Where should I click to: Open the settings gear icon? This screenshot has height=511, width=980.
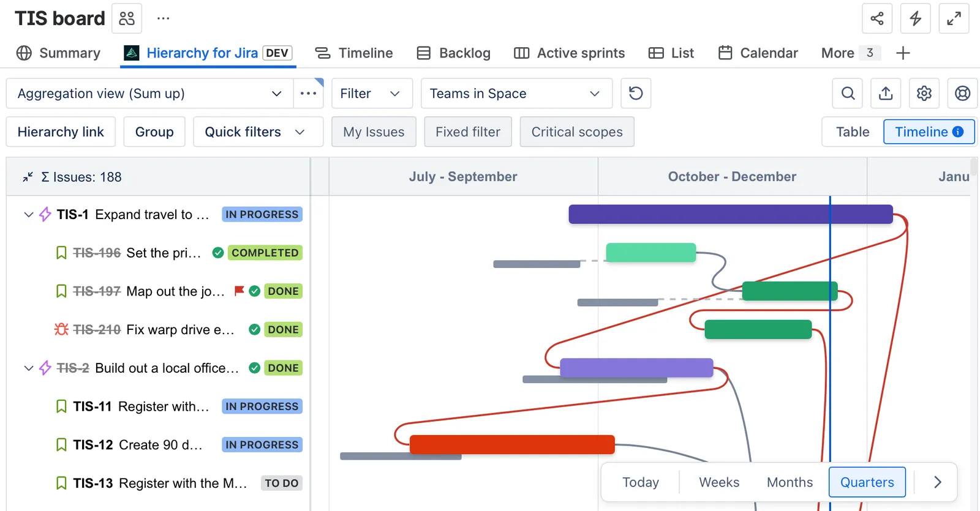(924, 94)
